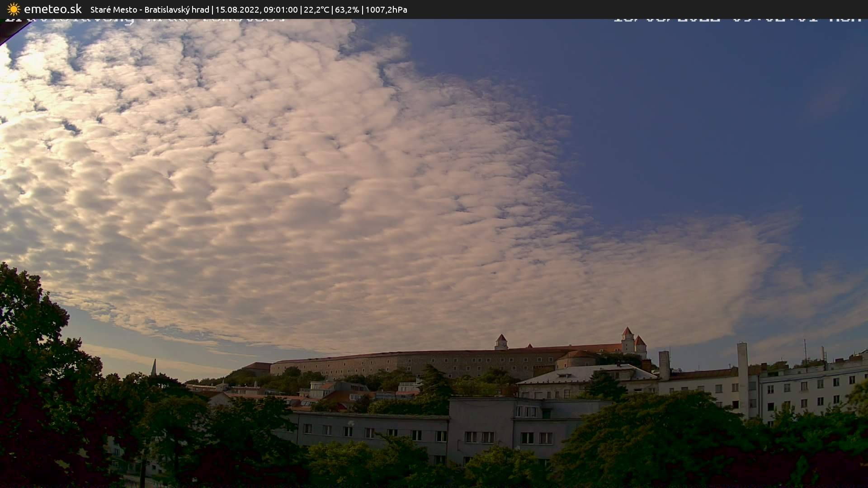The width and height of the screenshot is (868, 488).
Task: Click the 15.08.2022, 09:01:00 timestamp
Action: coord(256,9)
